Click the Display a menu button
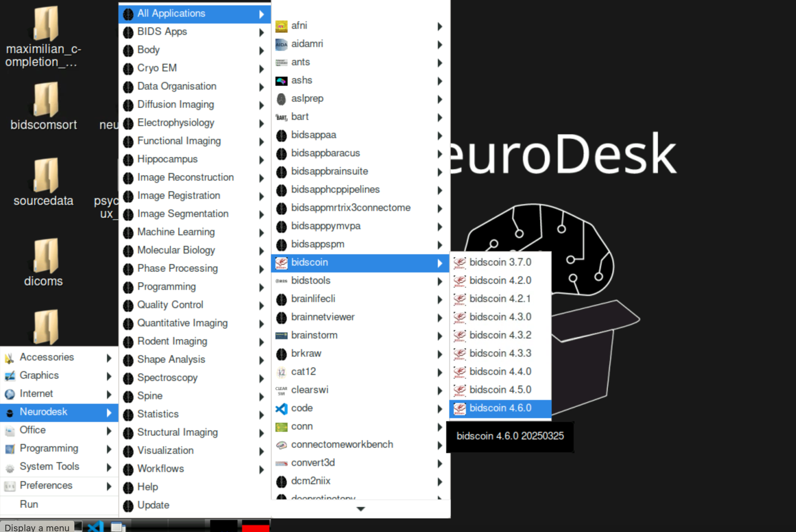 coord(37,527)
